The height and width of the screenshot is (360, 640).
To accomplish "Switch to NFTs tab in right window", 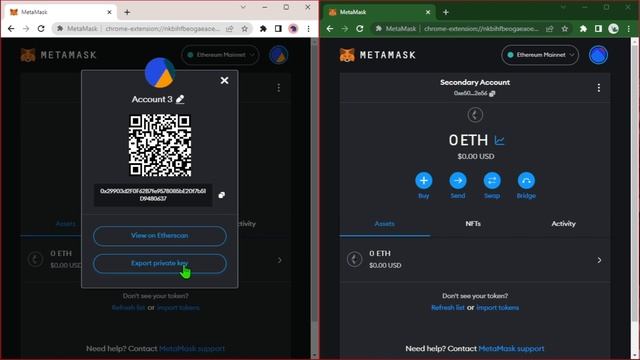I will pos(473,224).
